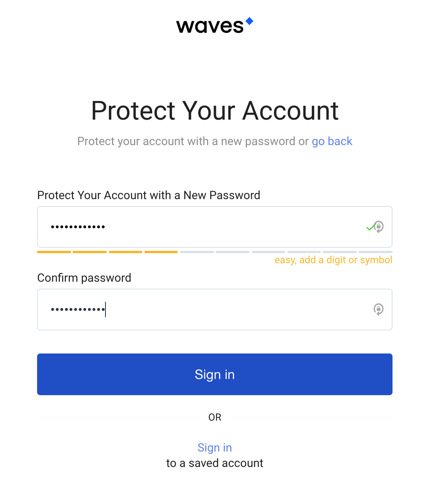This screenshot has width=435, height=504.
Task: Focus the Confirm password input field
Action: 215,310
